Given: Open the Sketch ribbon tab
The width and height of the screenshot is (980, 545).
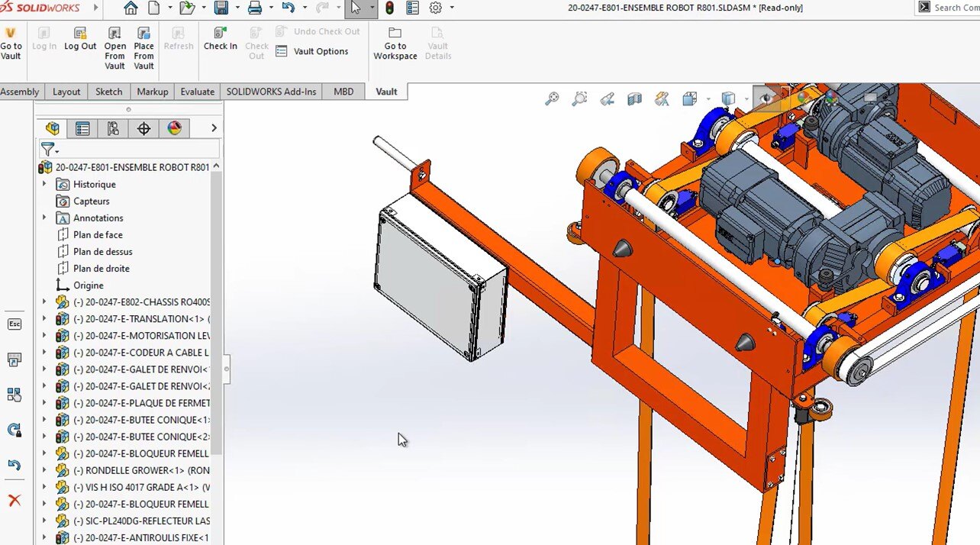Looking at the screenshot, I should 109,92.
